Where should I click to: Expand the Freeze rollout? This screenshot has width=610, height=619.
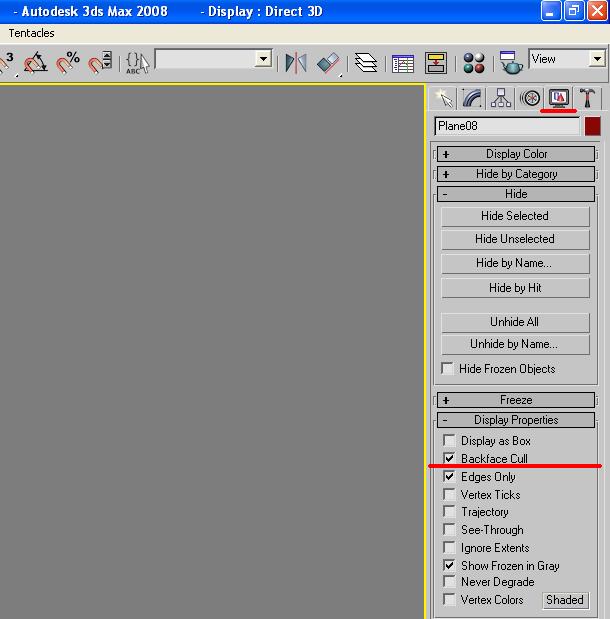tap(516, 400)
